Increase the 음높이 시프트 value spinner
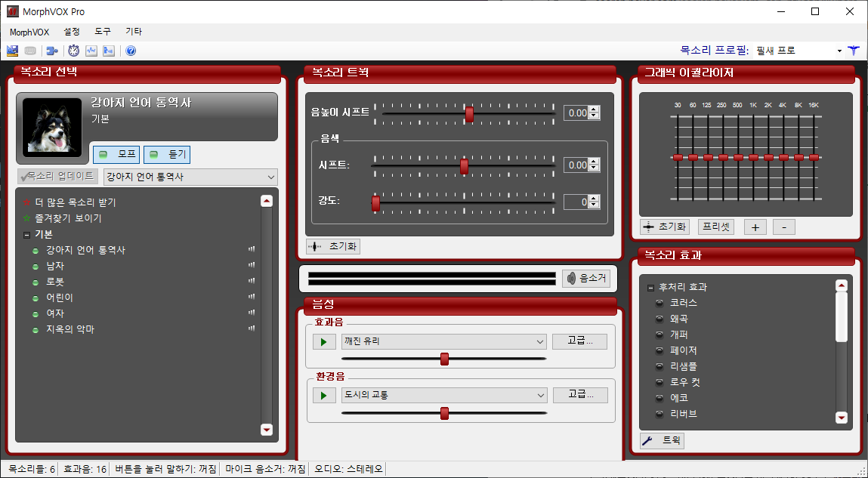Viewport: 868px width, 478px height. pos(594,109)
